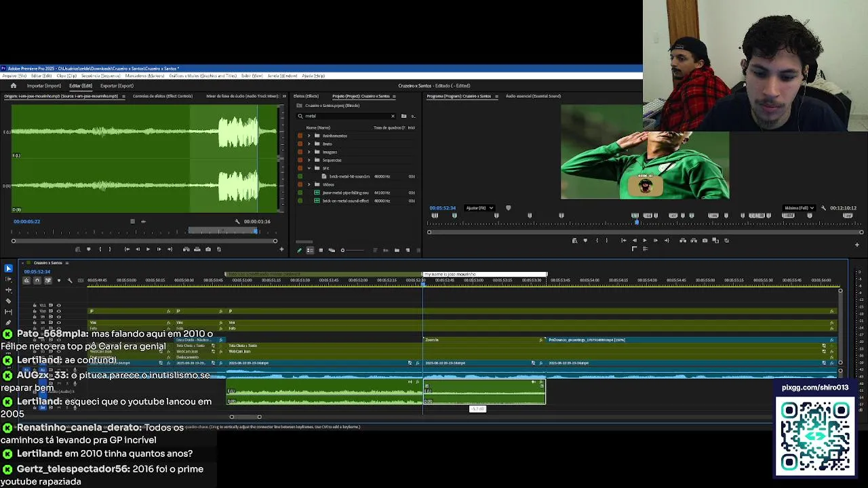Click Extract button in Program monitor

(x=693, y=240)
